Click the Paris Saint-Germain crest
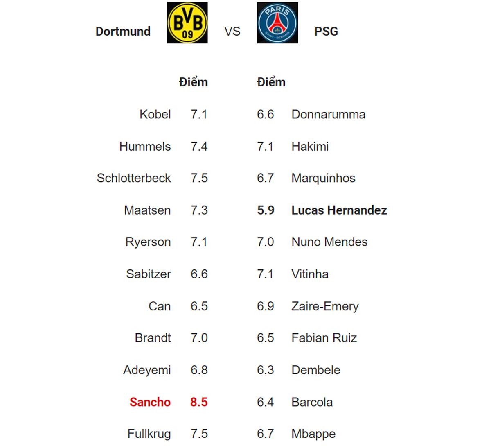This screenshot has height=448, width=491. point(277,23)
